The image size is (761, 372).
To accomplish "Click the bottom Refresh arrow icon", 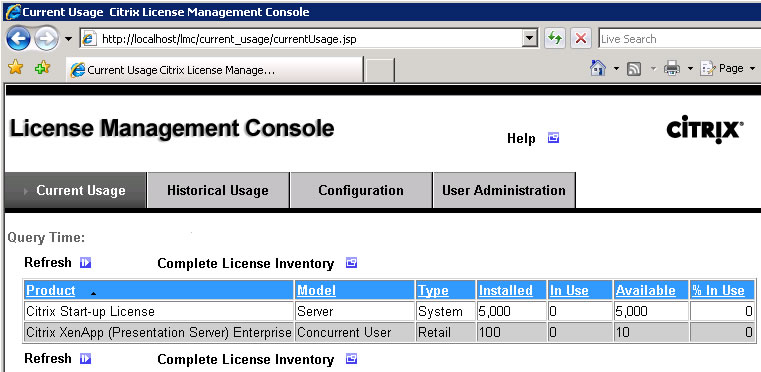I will click(x=85, y=359).
